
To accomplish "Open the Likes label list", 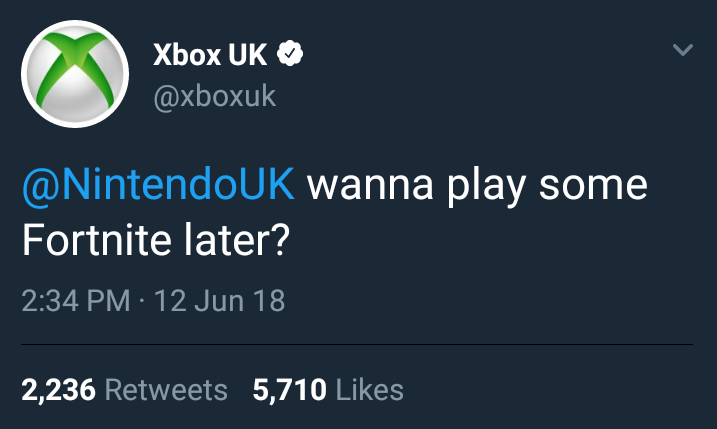I will pyautogui.click(x=370, y=389).
